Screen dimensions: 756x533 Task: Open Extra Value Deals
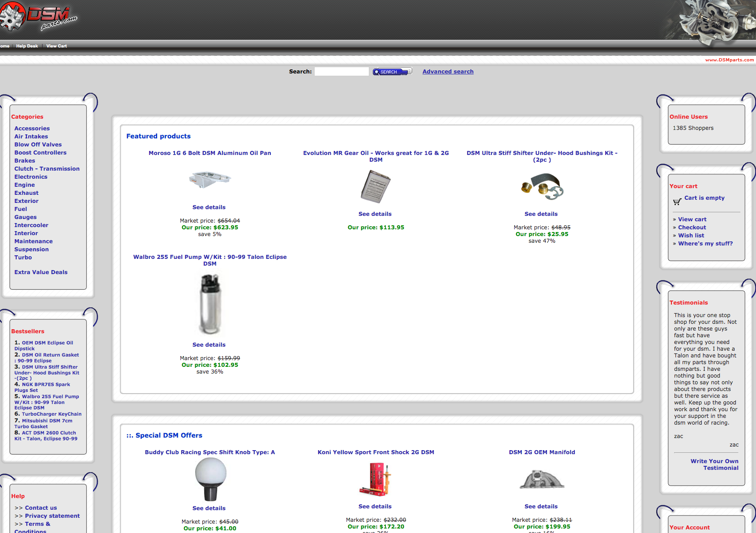tap(41, 272)
